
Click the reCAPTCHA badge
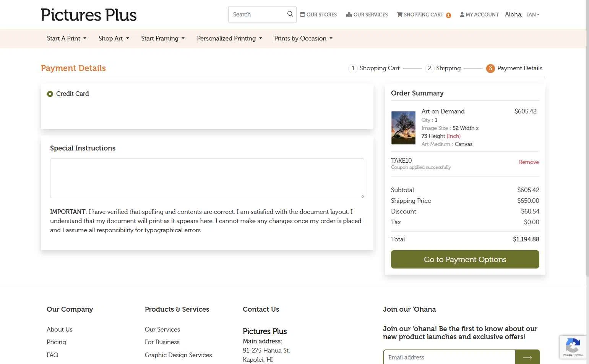point(573,347)
